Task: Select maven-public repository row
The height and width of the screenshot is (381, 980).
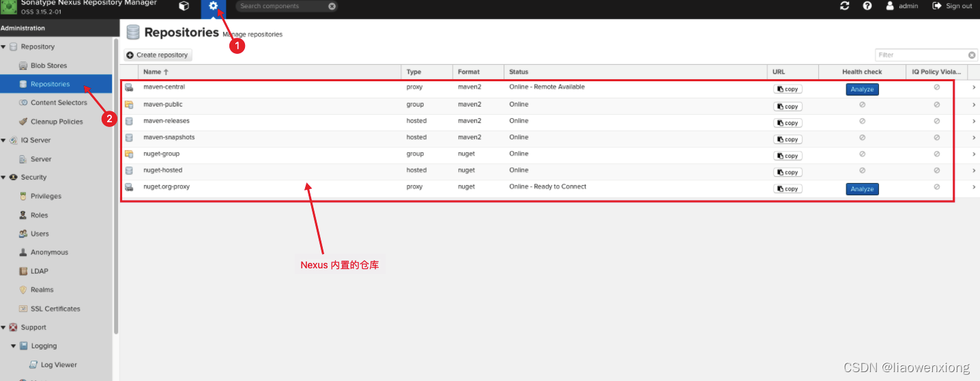Action: (549, 105)
